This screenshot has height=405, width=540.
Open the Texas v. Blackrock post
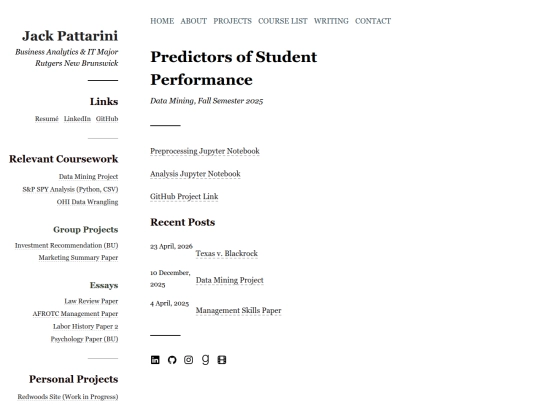click(227, 254)
